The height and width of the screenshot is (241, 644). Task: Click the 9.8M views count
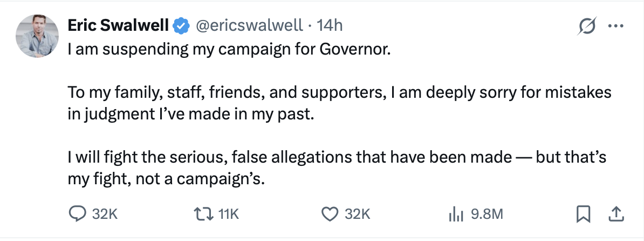487,215
